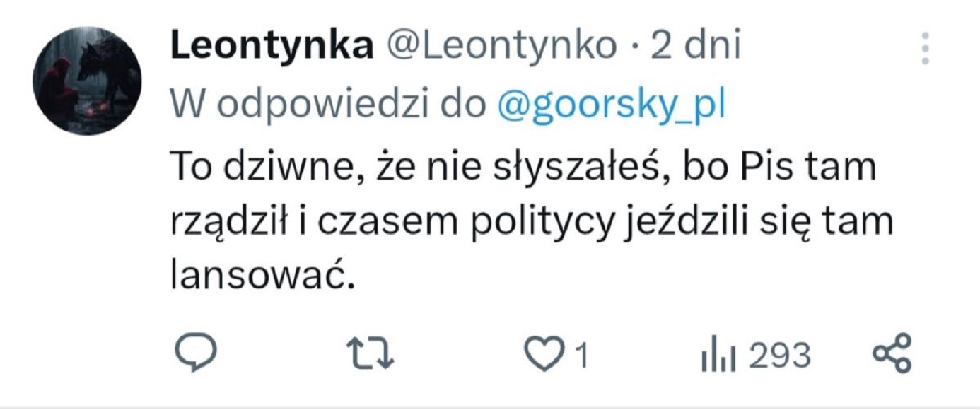Share the tweet using the share icon
This screenshot has height=410, width=980.
(x=893, y=355)
